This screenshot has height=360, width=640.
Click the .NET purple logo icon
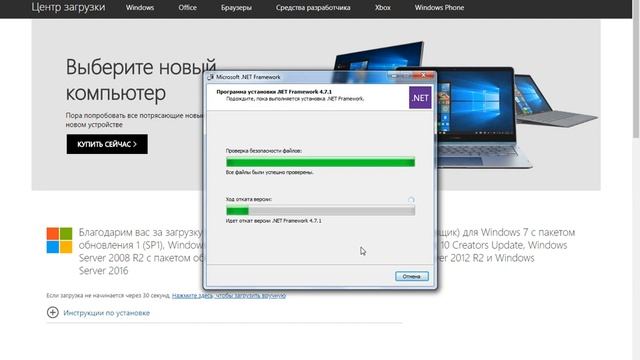coord(420,98)
